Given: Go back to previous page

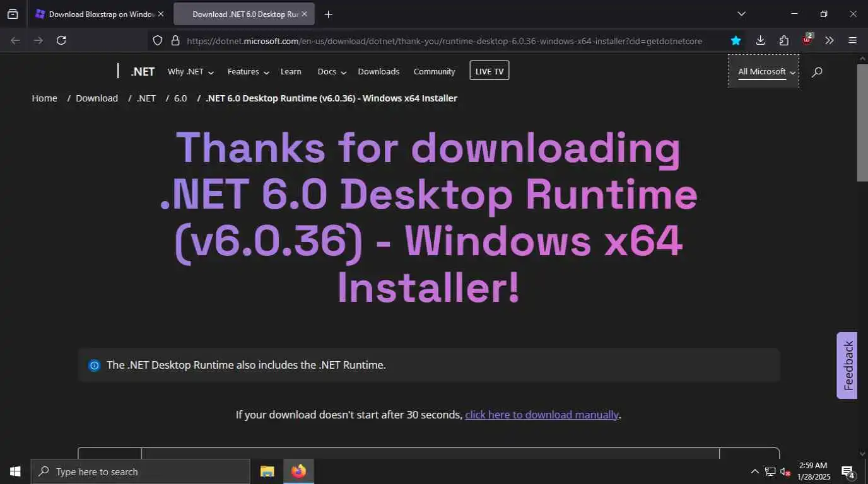Looking at the screenshot, I should [16, 40].
